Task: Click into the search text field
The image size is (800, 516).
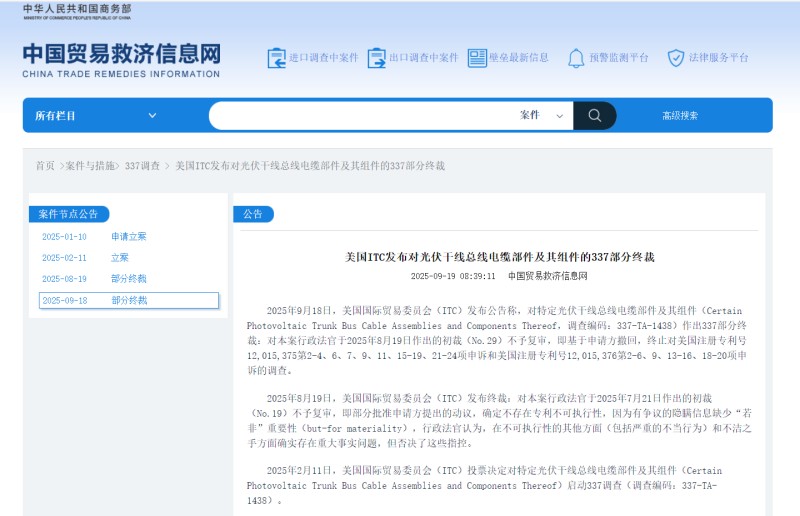Action: 362,115
